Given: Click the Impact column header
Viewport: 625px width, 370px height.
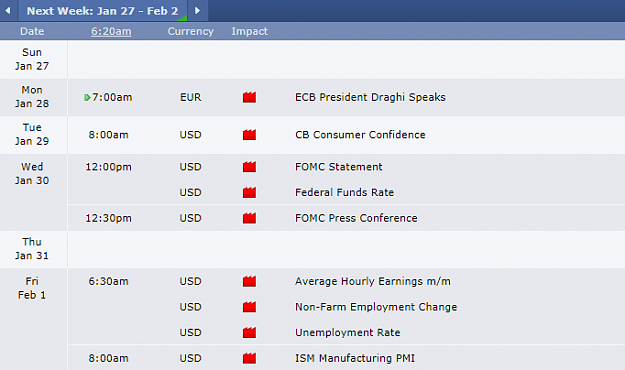Looking at the screenshot, I should (250, 31).
